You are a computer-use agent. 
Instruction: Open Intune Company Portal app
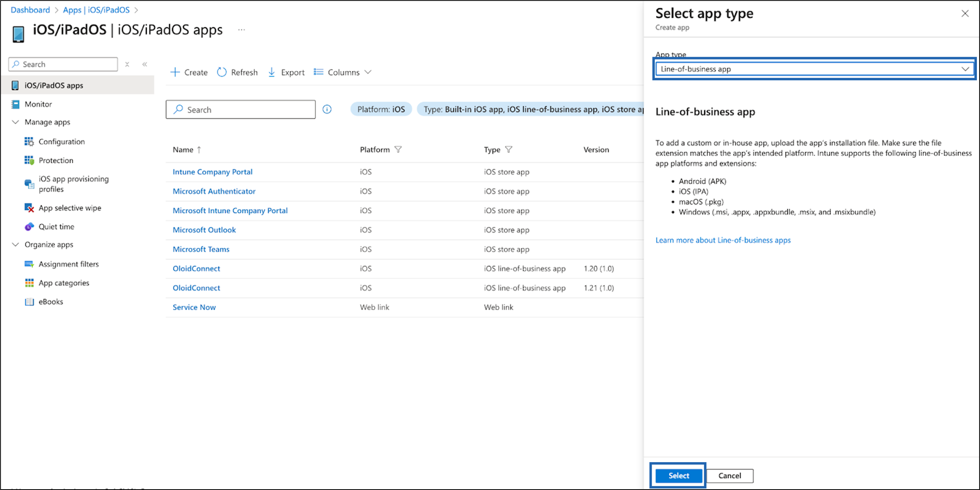(213, 172)
